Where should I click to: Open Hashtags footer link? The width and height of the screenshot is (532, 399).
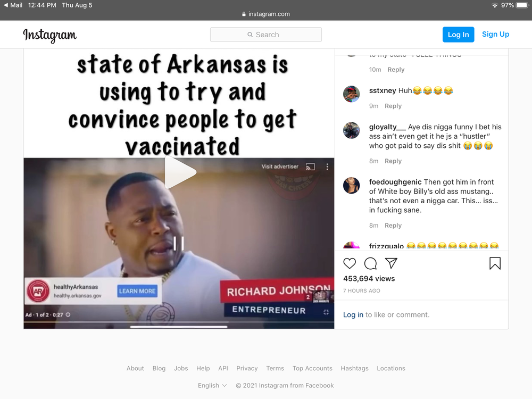[x=354, y=369]
